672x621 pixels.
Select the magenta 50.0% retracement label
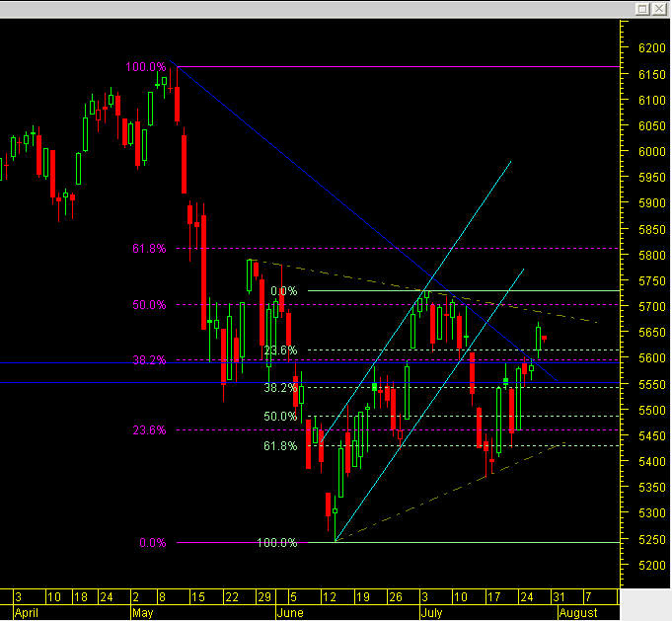(149, 305)
